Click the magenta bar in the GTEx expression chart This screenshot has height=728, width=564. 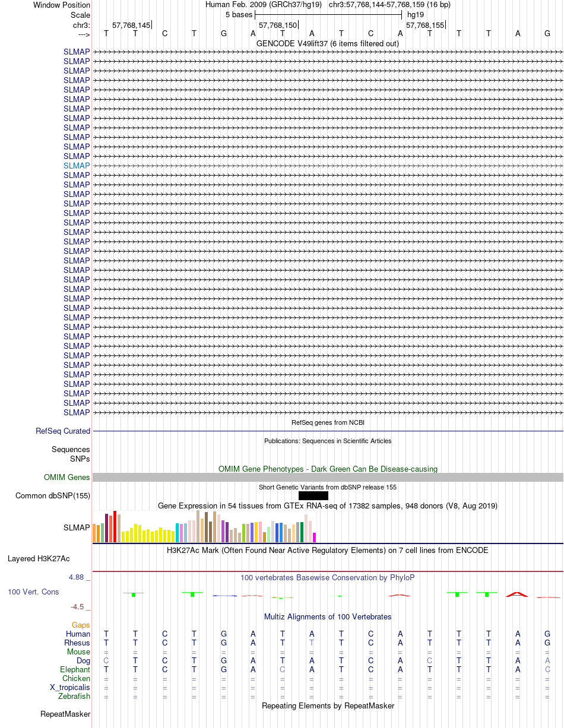pos(315,538)
